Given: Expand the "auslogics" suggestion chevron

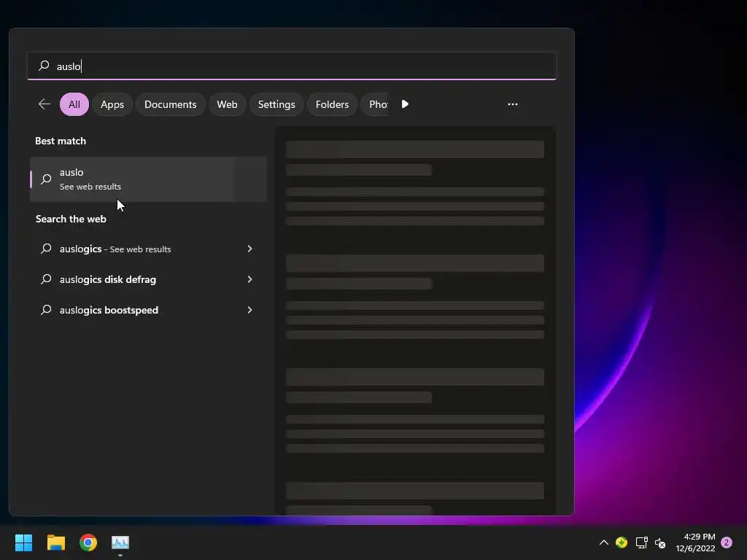Looking at the screenshot, I should 249,249.
